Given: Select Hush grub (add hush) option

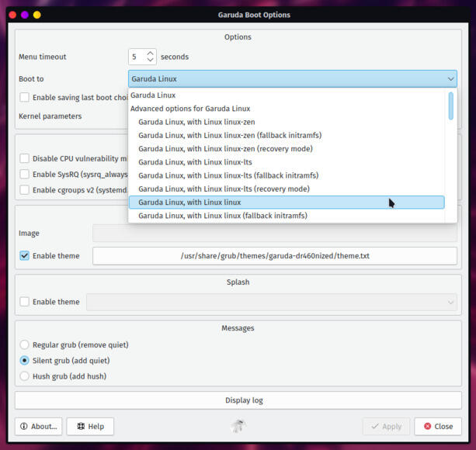Looking at the screenshot, I should pyautogui.click(x=25, y=376).
